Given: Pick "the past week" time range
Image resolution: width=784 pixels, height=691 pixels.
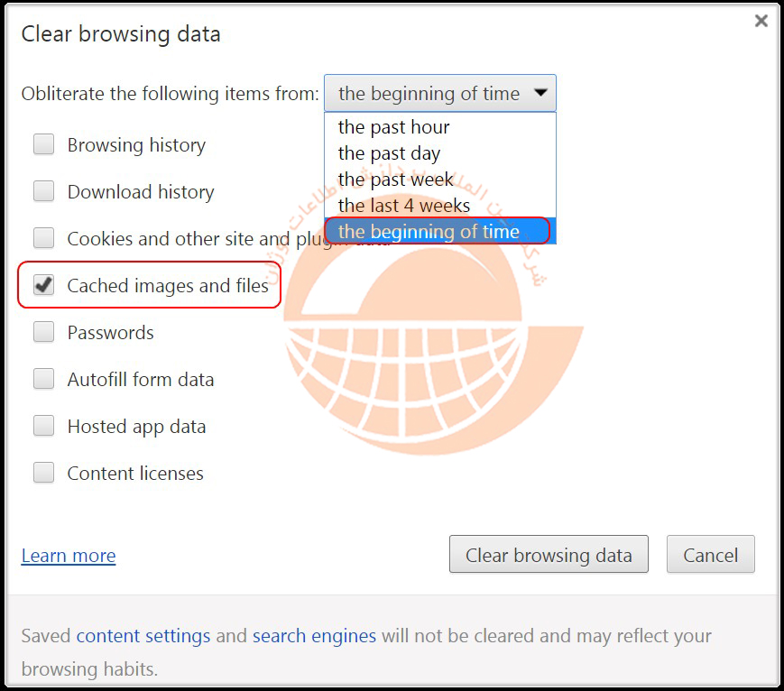Looking at the screenshot, I should pyautogui.click(x=395, y=180).
